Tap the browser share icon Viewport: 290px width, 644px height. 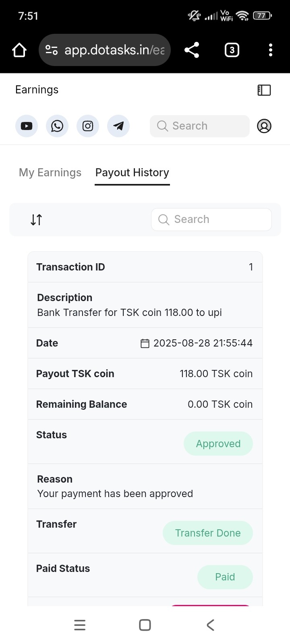192,50
